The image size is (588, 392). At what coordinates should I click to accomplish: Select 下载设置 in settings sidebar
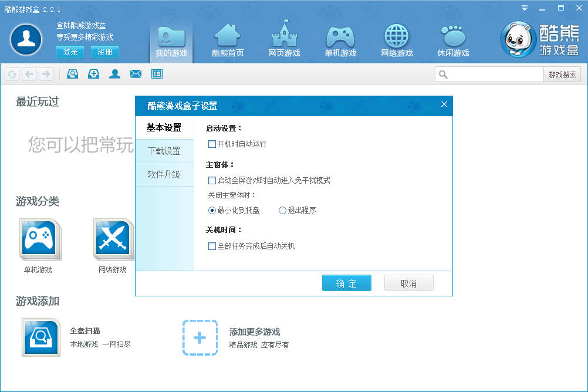(164, 151)
